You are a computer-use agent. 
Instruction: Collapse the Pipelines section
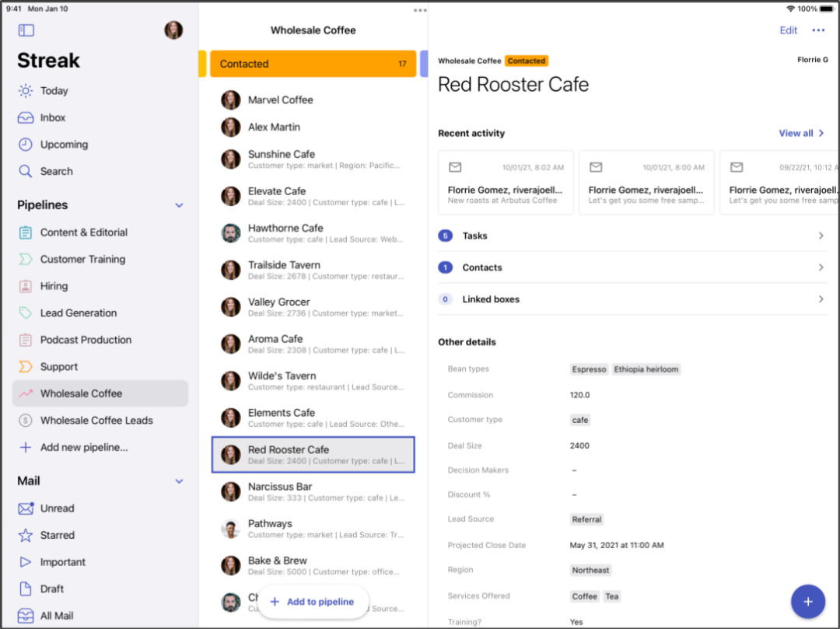point(179,205)
